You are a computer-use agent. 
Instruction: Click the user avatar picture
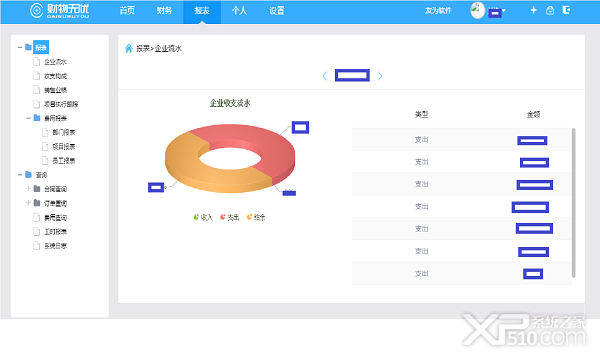point(477,10)
